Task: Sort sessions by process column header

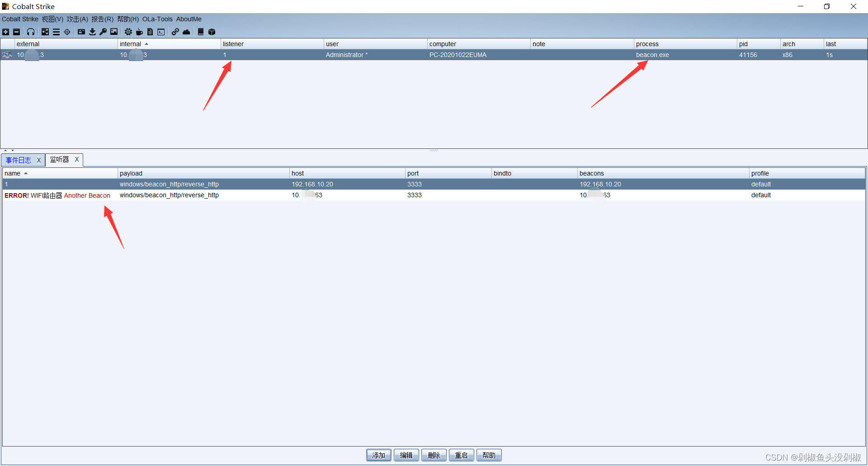Action: [x=685, y=44]
